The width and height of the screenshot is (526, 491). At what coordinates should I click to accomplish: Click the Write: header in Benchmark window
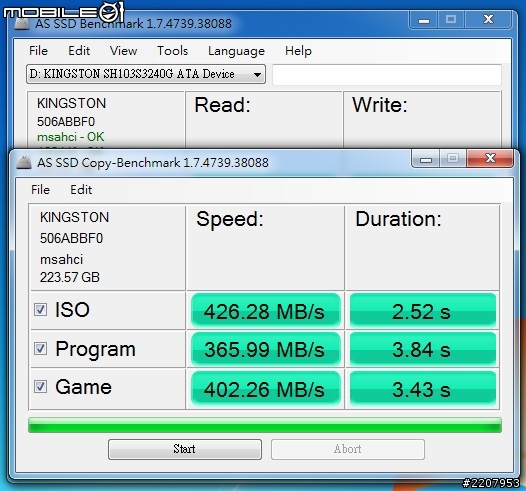[379, 105]
